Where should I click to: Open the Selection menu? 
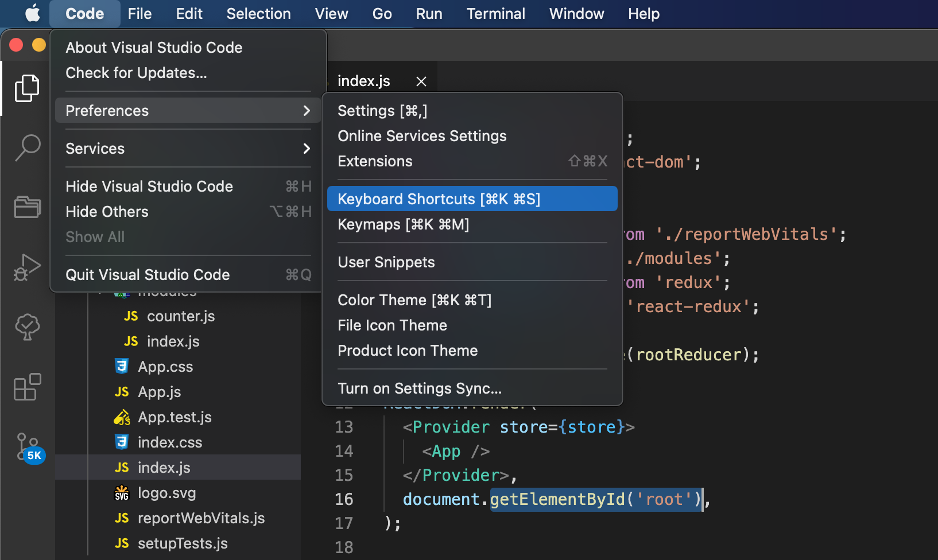pyautogui.click(x=258, y=14)
